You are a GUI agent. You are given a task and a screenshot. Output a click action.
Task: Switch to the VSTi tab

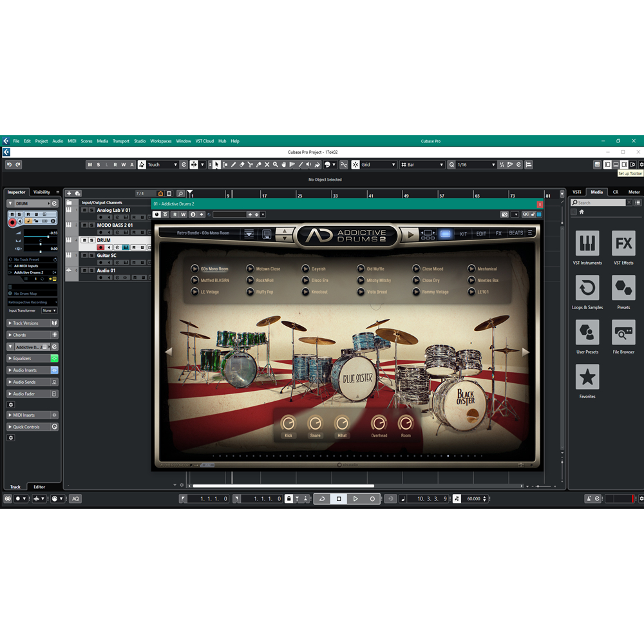click(x=577, y=192)
